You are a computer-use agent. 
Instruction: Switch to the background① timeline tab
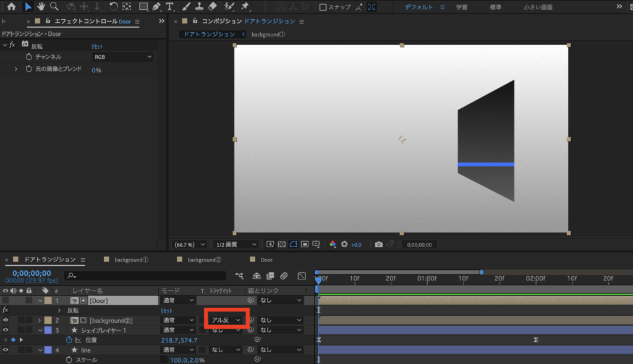(x=131, y=260)
